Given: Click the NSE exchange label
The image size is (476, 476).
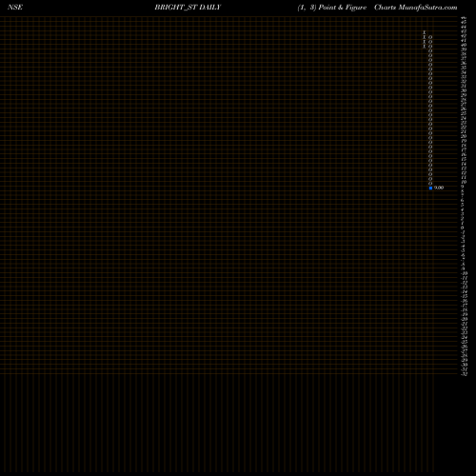Looking at the screenshot, I should (15, 8).
